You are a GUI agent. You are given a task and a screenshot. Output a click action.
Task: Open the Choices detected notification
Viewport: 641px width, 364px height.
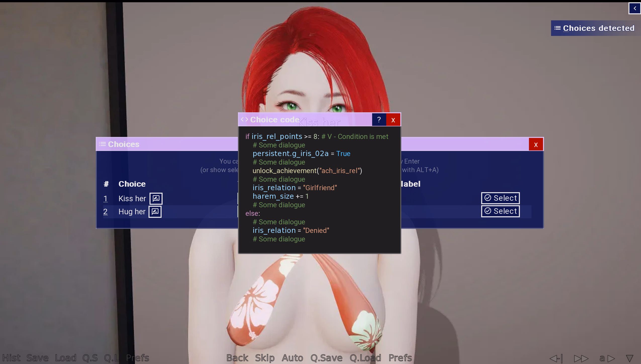(x=595, y=28)
